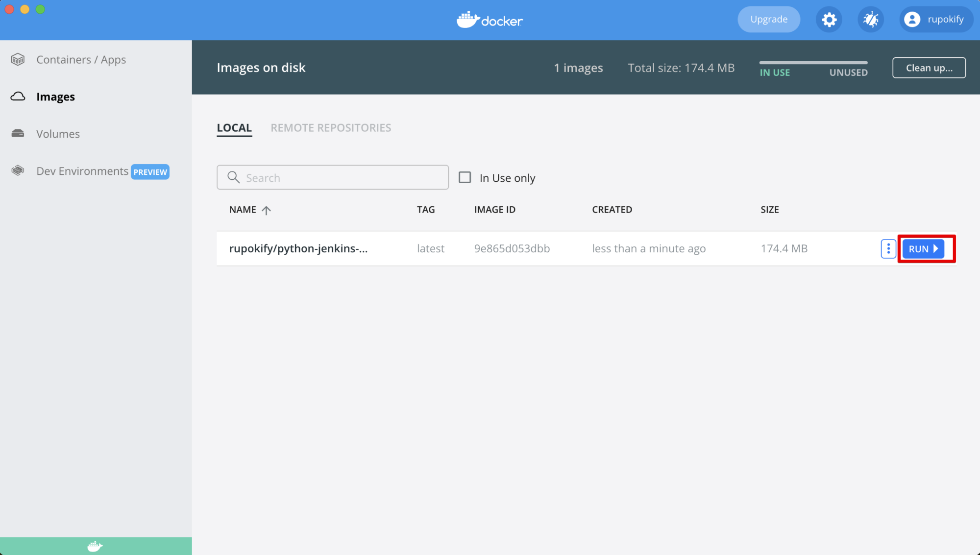Screen dimensions: 980x555
Task: Click the '1 images' count text
Action: coord(578,68)
